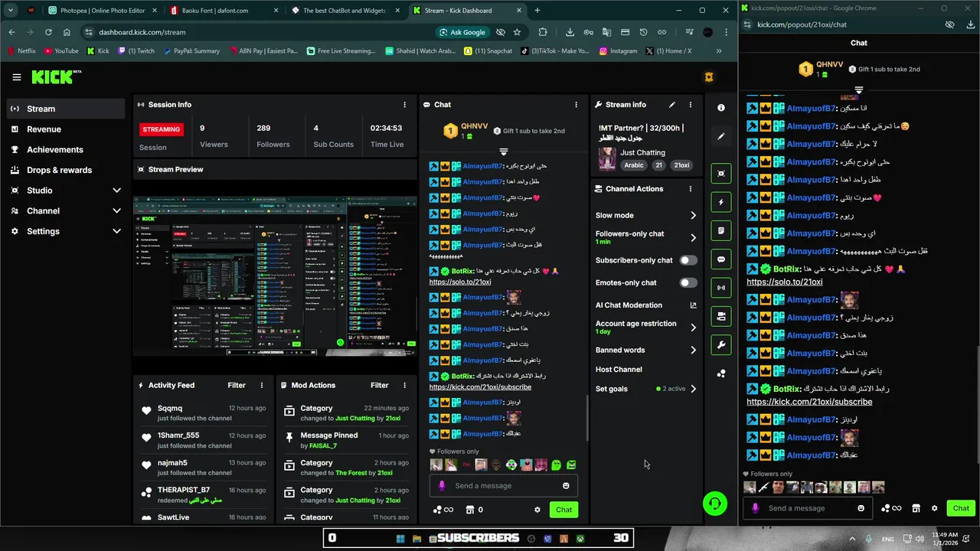Click the shop icon below dashboard chat

tap(469, 510)
